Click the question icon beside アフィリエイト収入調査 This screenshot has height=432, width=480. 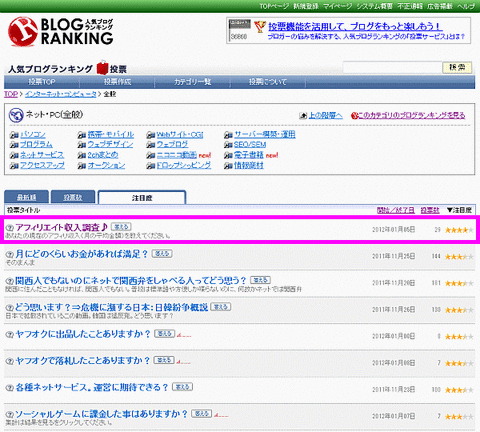pos(10,228)
